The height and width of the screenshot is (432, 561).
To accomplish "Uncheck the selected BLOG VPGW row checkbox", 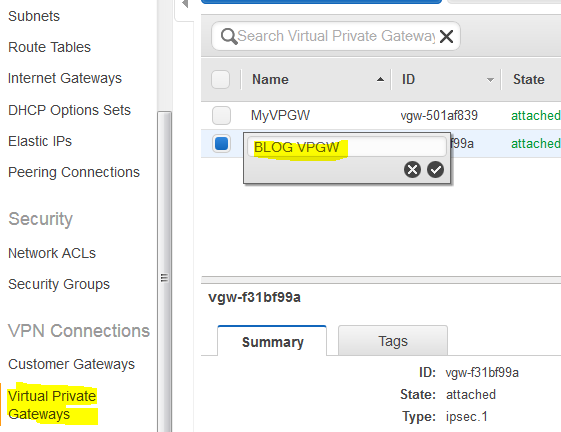I will coord(221,144).
